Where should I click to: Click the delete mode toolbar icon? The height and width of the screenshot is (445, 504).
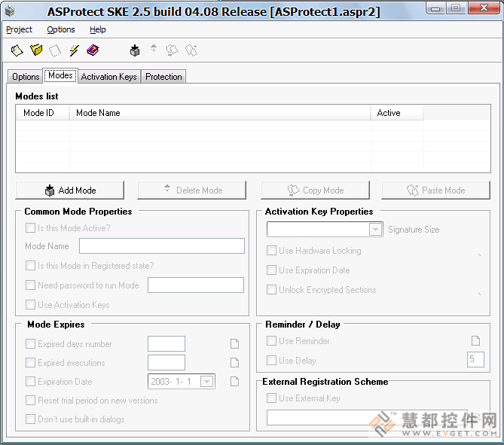pyautogui.click(x=154, y=48)
